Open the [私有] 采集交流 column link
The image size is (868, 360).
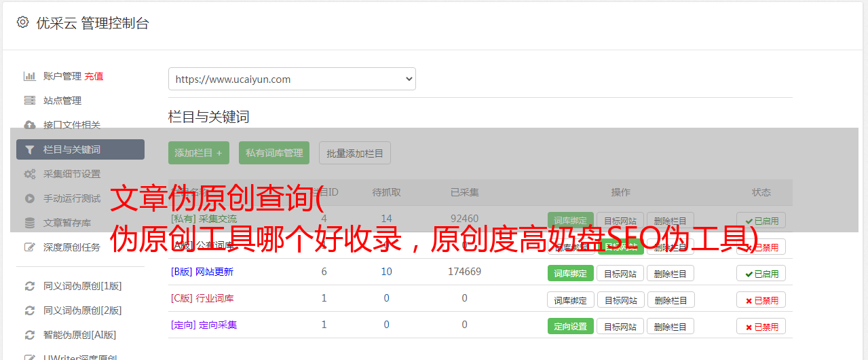204,219
